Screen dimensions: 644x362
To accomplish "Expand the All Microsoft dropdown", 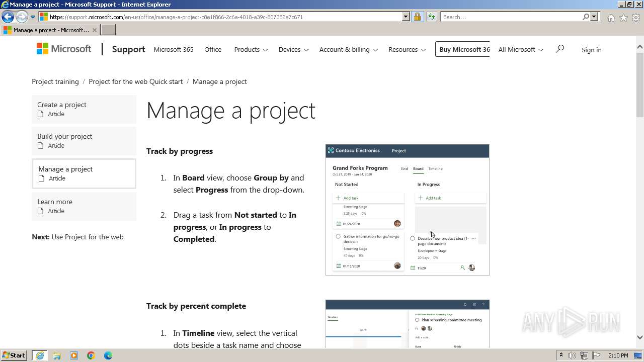I will point(521,49).
